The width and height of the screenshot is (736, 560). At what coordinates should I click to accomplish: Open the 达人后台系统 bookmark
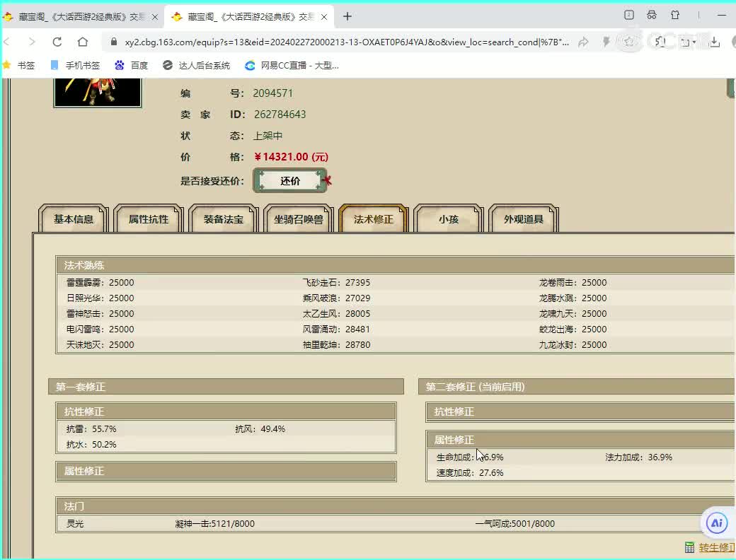(197, 65)
